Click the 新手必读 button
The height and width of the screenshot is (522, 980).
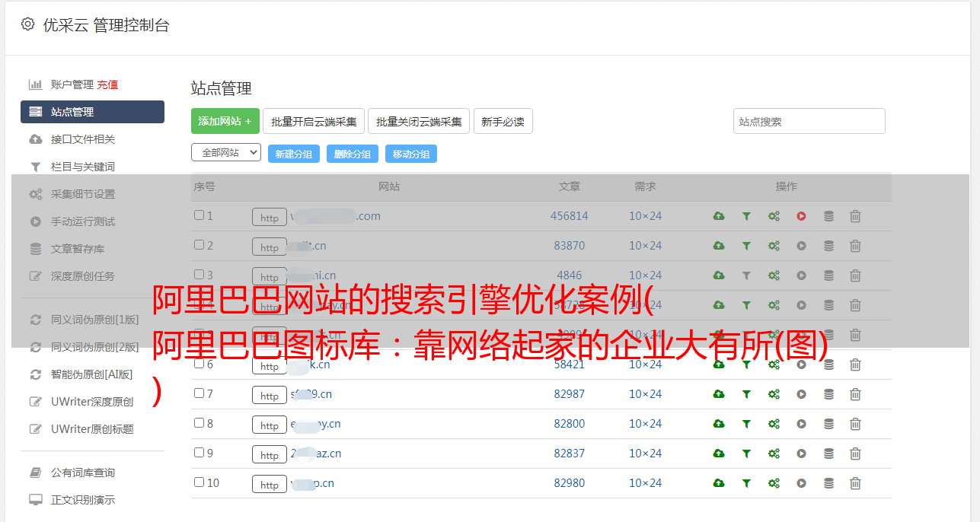503,121
